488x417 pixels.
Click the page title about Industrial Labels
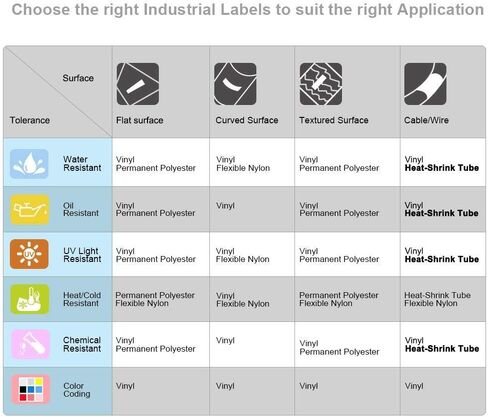click(x=248, y=9)
